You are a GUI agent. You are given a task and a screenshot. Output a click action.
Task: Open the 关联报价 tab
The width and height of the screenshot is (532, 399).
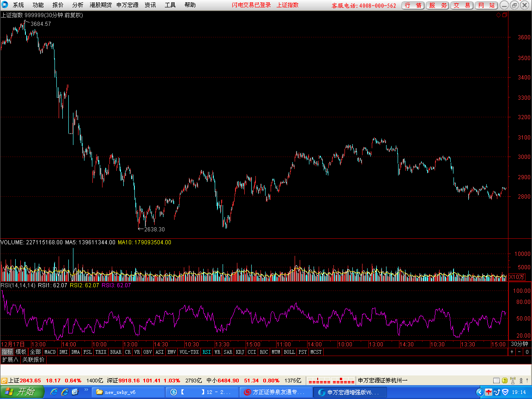[x=33, y=359]
